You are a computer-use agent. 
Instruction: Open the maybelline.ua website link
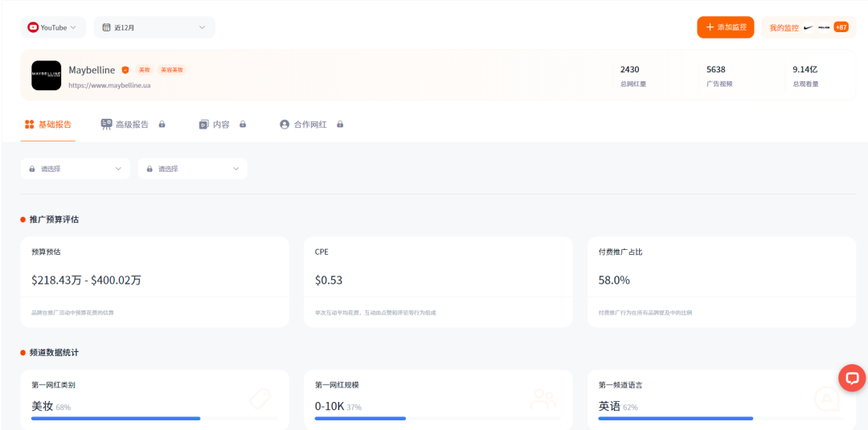109,85
